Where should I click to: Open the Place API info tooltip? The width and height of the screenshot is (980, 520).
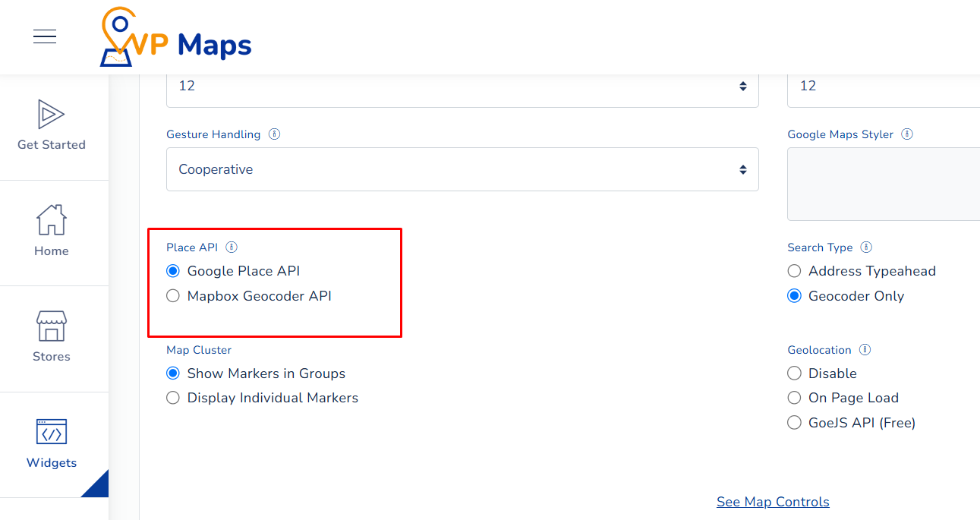[x=232, y=246]
